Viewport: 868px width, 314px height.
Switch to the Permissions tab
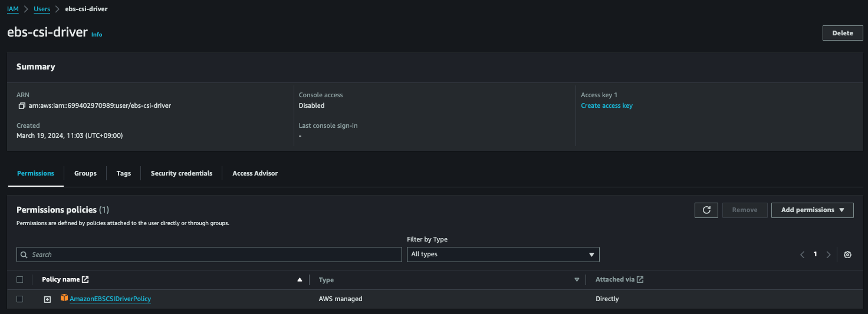[35, 173]
